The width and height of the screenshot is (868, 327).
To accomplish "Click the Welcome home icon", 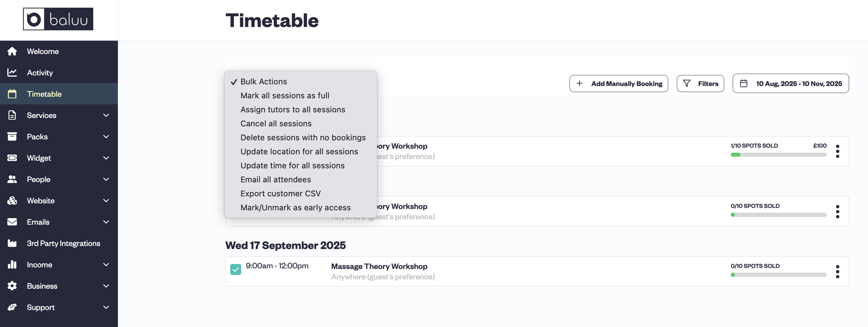I will 12,51.
